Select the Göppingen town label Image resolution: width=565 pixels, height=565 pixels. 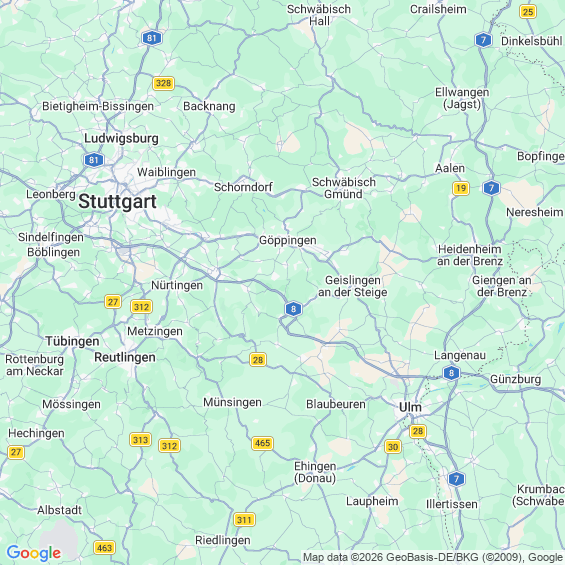(288, 240)
